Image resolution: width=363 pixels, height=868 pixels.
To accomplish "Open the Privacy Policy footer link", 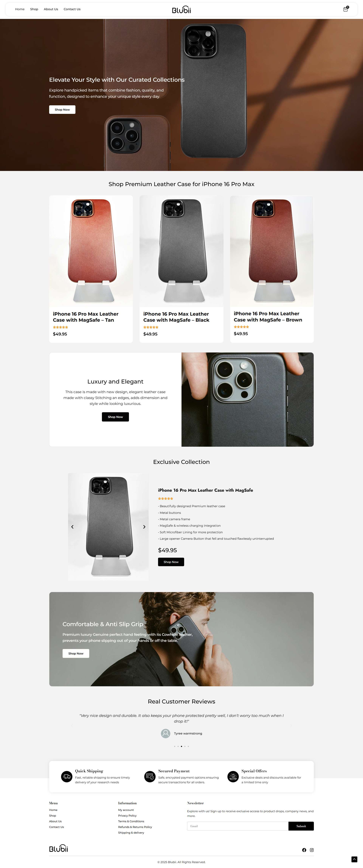I will [x=127, y=815].
